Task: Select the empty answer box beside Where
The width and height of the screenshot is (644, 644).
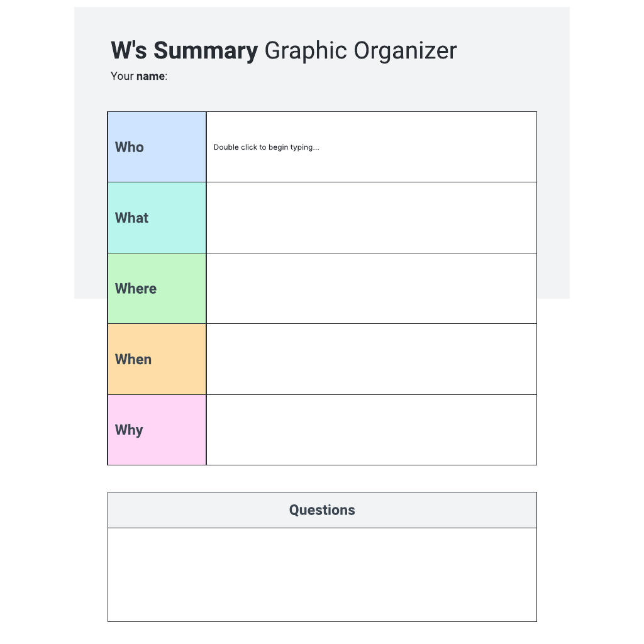Action: pos(371,288)
